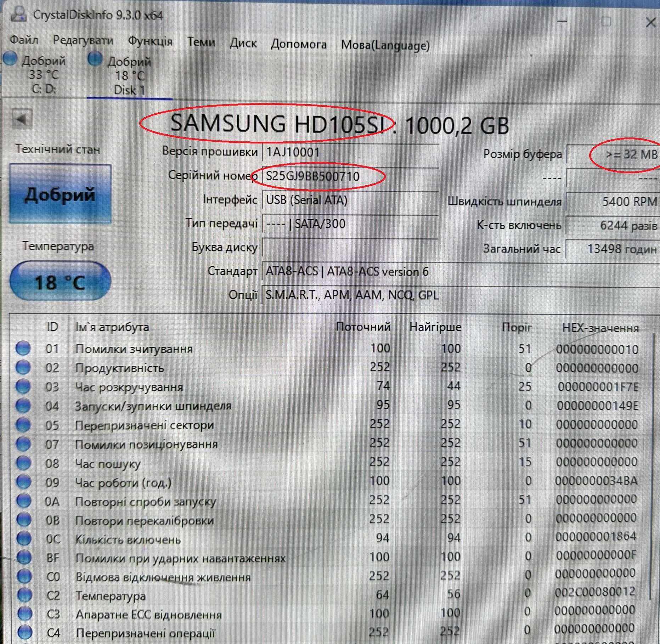Screen dimensions: 660x644
Task: Click the firmware version field 1AJ10001
Action: point(350,153)
